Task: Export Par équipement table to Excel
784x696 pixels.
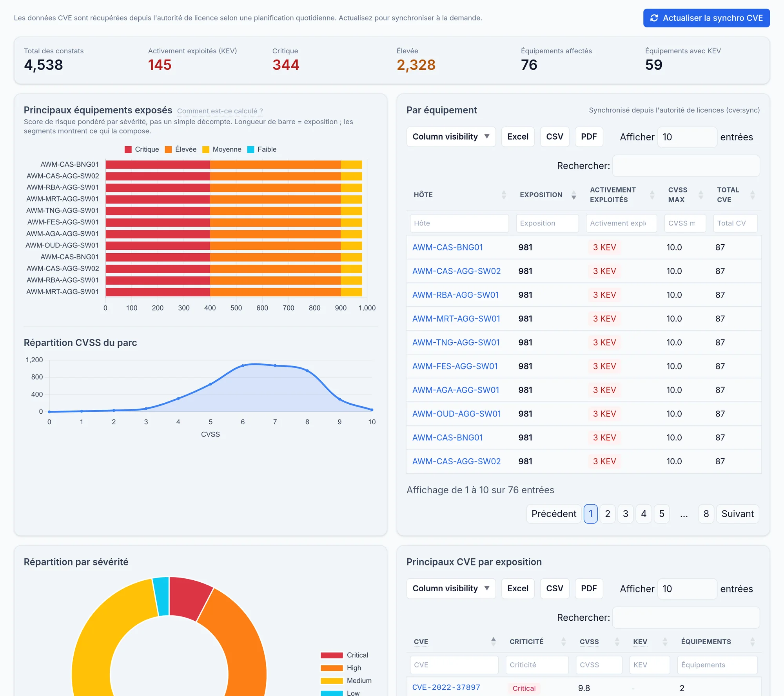Action: 517,137
